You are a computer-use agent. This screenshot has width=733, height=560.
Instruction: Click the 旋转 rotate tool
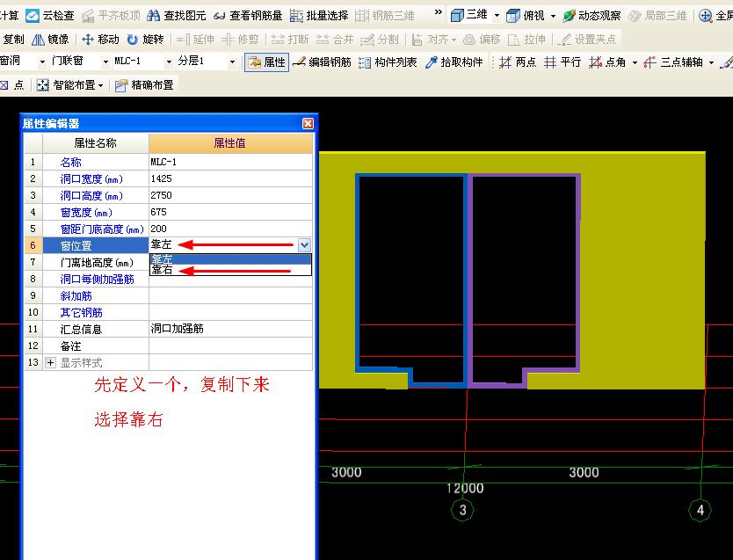[x=145, y=40]
